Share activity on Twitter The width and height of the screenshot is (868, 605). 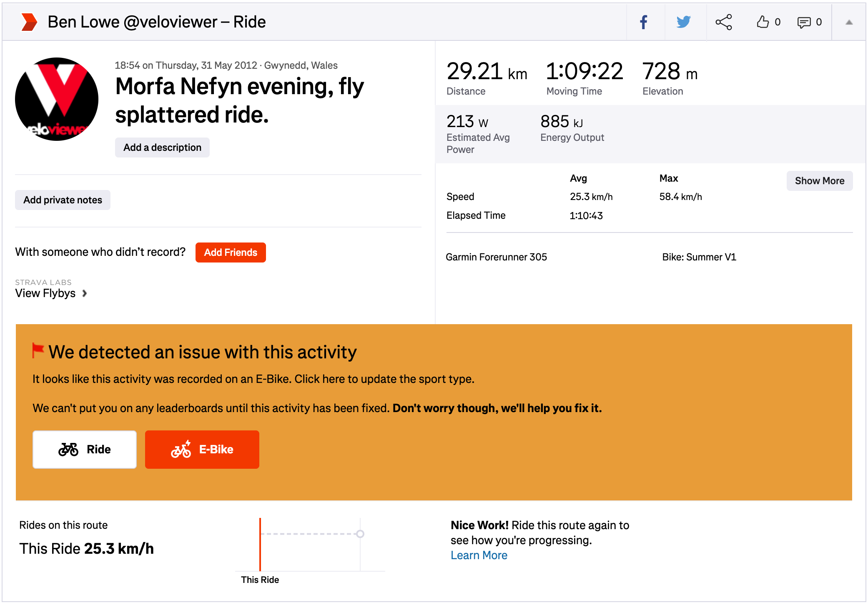pyautogui.click(x=684, y=22)
